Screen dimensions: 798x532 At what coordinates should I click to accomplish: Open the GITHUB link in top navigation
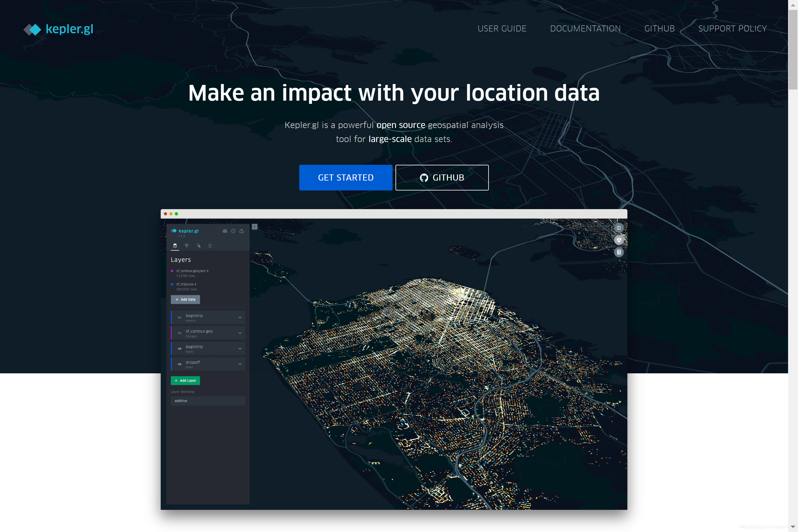pyautogui.click(x=659, y=29)
